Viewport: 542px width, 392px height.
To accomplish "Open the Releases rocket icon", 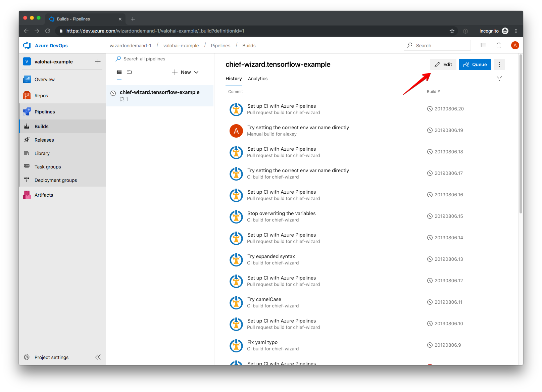I will point(27,140).
